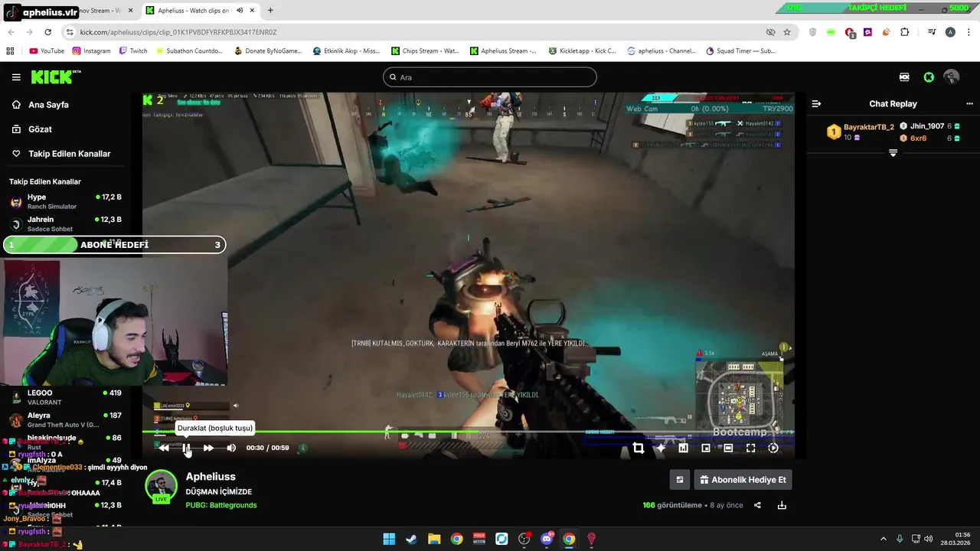Open the Kick hamburger menu

(16, 77)
